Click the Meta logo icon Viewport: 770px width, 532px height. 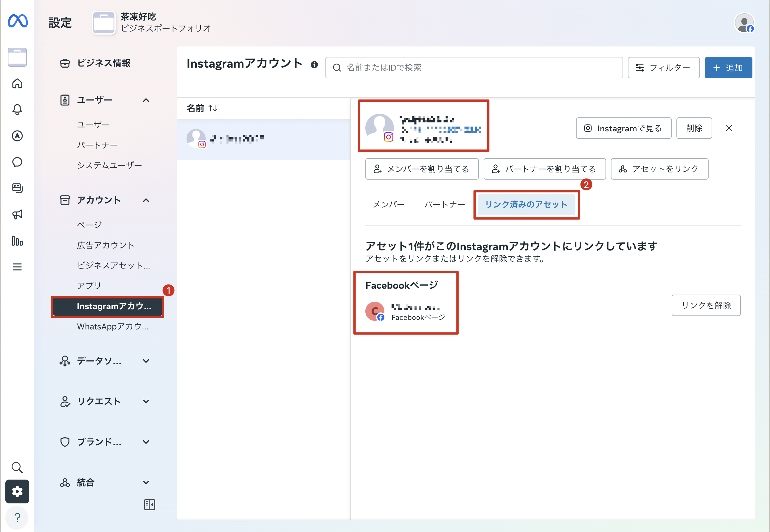click(x=18, y=21)
